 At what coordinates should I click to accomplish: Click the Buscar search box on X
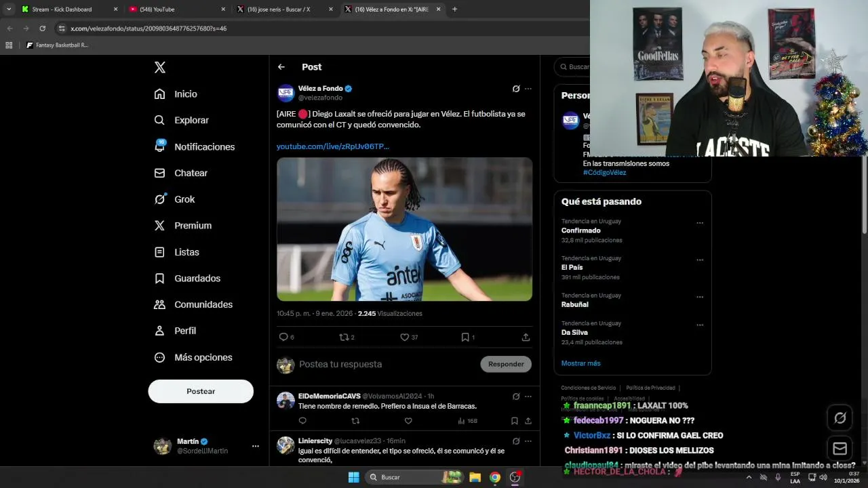pos(572,66)
